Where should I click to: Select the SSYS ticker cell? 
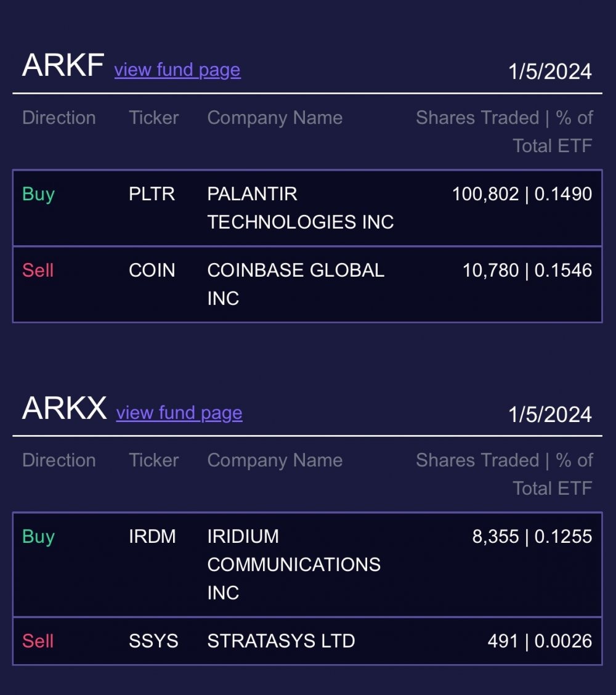(153, 641)
